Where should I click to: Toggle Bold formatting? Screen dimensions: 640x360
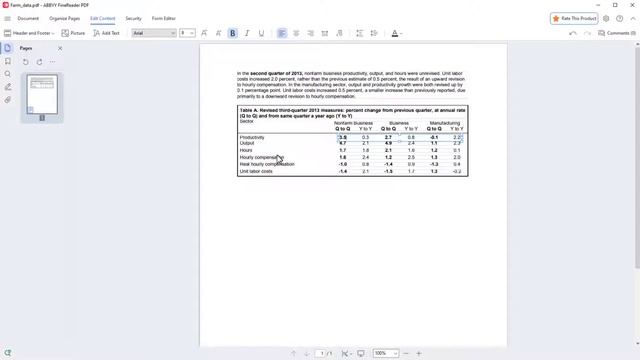(x=233, y=33)
